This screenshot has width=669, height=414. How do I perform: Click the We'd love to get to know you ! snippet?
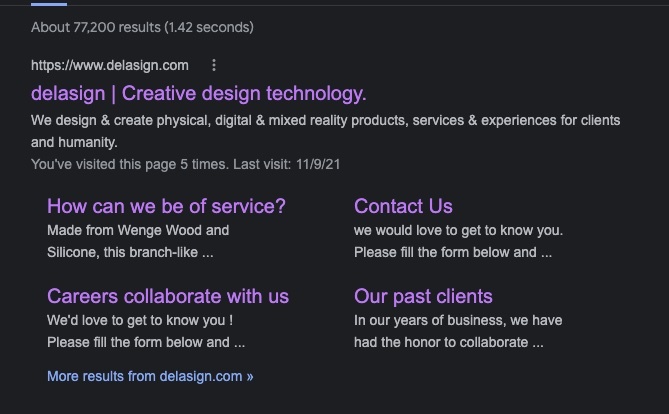140,321
